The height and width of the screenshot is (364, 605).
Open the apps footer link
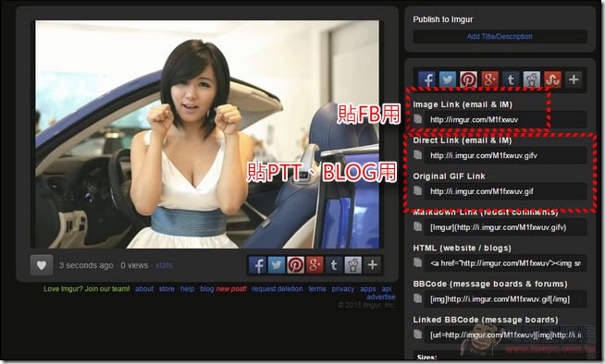(368, 289)
